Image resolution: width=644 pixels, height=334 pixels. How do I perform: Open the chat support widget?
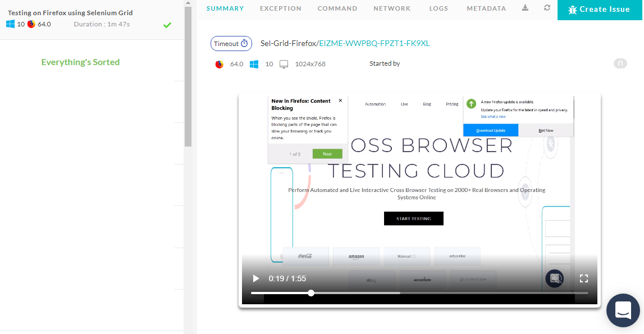click(x=623, y=310)
